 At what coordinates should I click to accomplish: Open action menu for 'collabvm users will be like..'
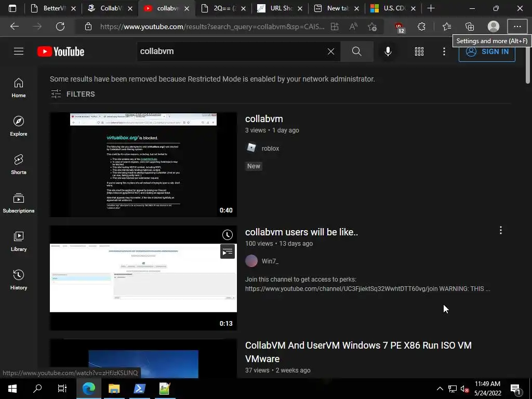tap(500, 230)
